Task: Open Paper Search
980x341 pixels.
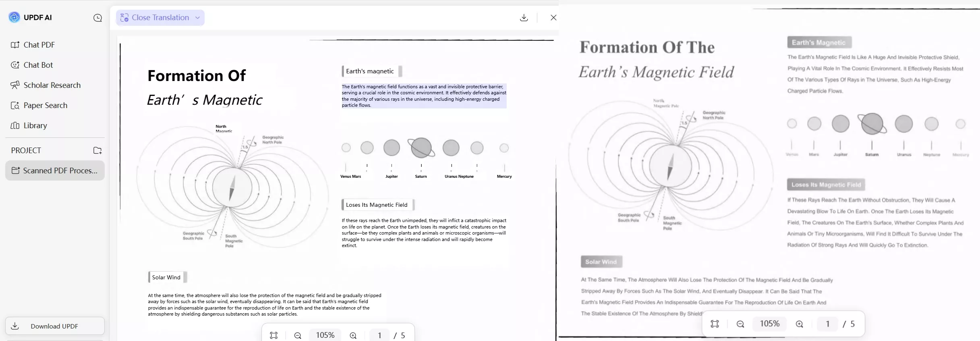Action: pyautogui.click(x=39, y=105)
